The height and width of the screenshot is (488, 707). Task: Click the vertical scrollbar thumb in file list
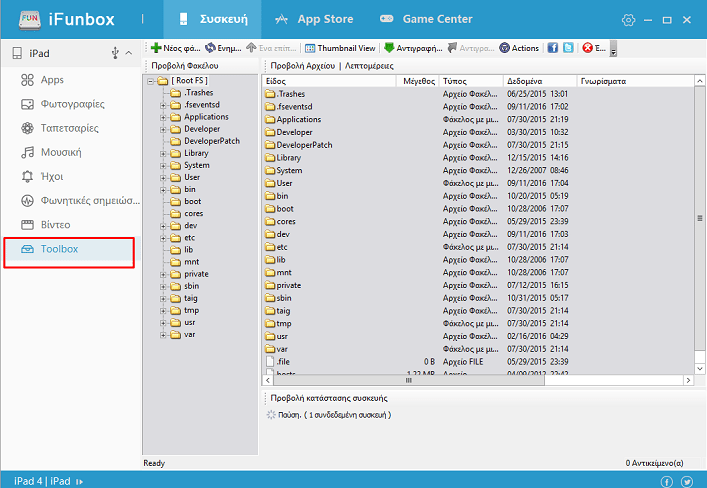(x=700, y=218)
